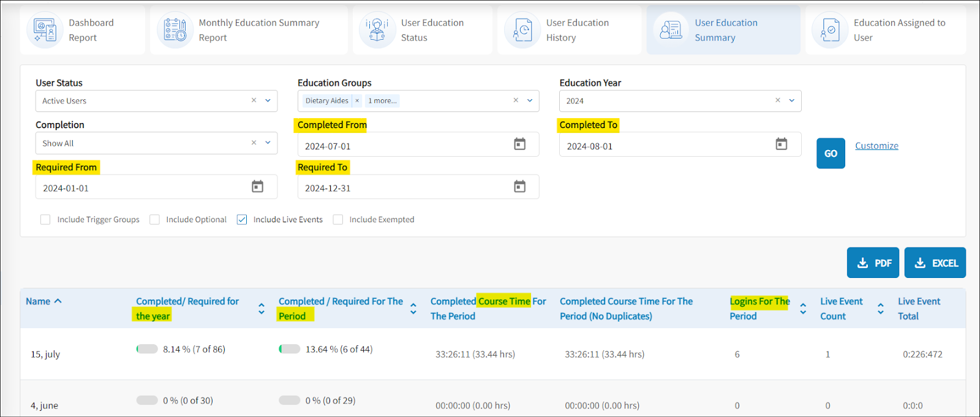Sort by Logins For The Period column

click(x=803, y=309)
